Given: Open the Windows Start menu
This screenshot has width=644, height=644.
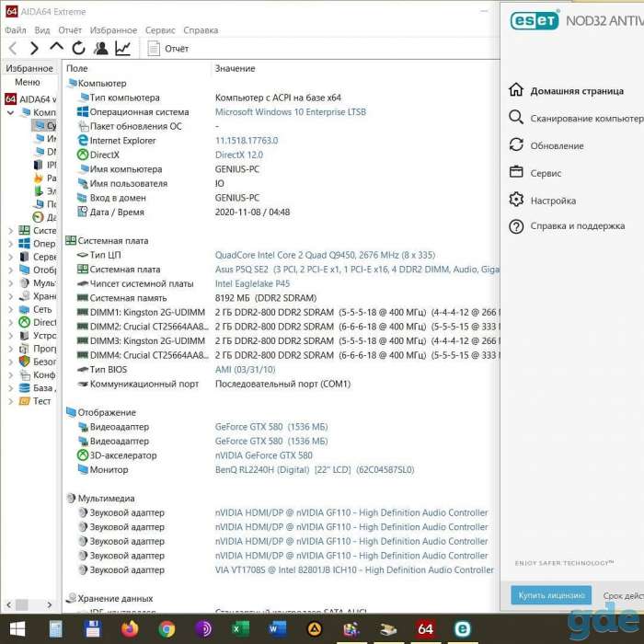Looking at the screenshot, I should pyautogui.click(x=17, y=628).
